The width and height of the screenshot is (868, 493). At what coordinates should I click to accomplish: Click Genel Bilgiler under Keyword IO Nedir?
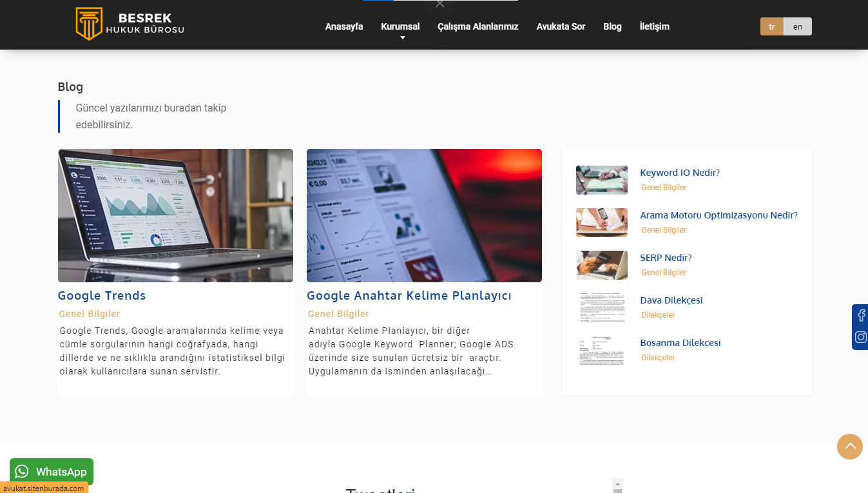pyautogui.click(x=664, y=188)
